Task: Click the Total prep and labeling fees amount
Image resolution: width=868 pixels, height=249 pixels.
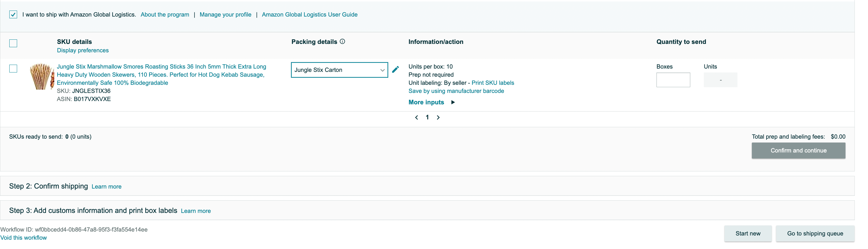Action: 838,137
